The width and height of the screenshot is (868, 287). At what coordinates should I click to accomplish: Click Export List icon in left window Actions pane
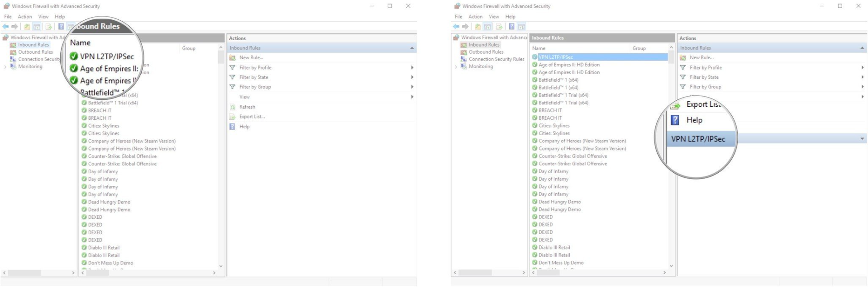(x=232, y=117)
